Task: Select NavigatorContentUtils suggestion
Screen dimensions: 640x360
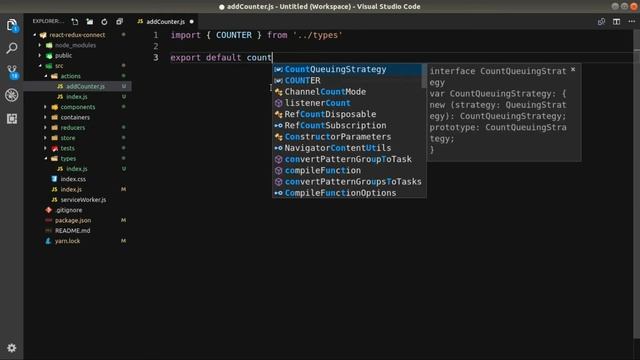Action: pos(347,148)
